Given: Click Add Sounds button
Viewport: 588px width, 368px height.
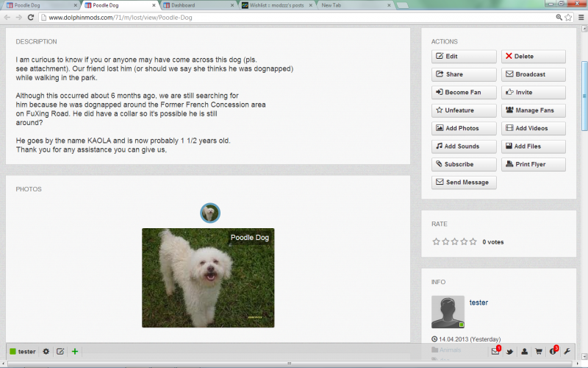Looking at the screenshot, I should (464, 146).
